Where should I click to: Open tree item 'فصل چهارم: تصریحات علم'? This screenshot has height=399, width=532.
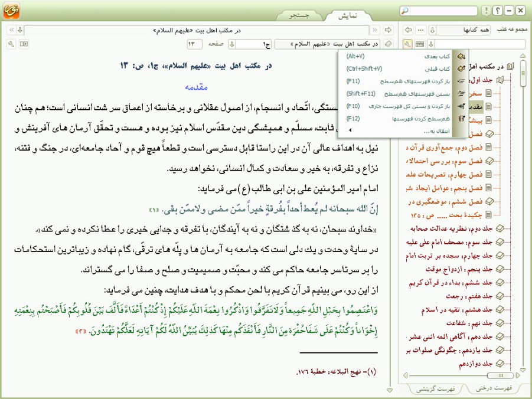click(444, 175)
